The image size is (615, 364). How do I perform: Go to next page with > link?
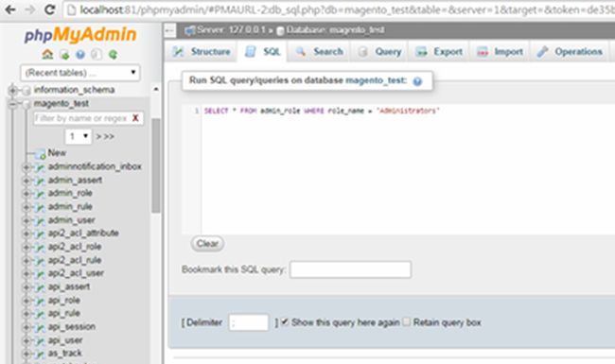98,137
